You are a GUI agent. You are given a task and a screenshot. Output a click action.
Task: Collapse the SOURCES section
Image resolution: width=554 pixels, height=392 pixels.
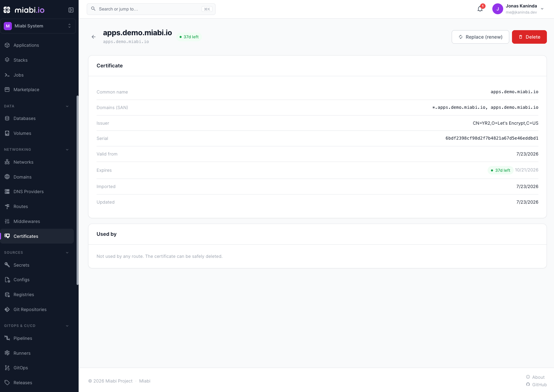click(67, 253)
